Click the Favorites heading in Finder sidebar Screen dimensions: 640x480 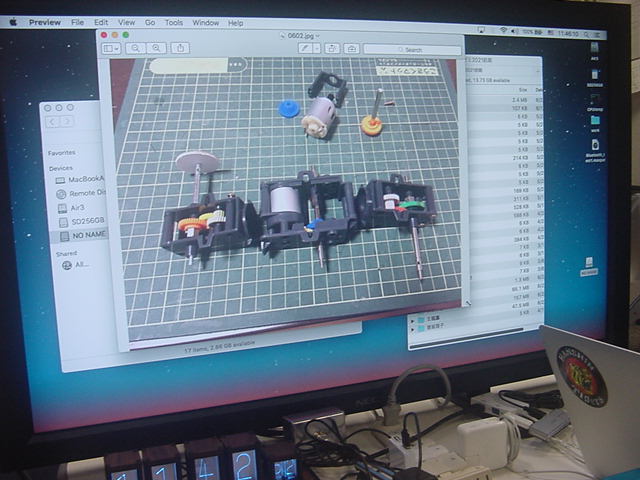[x=62, y=153]
